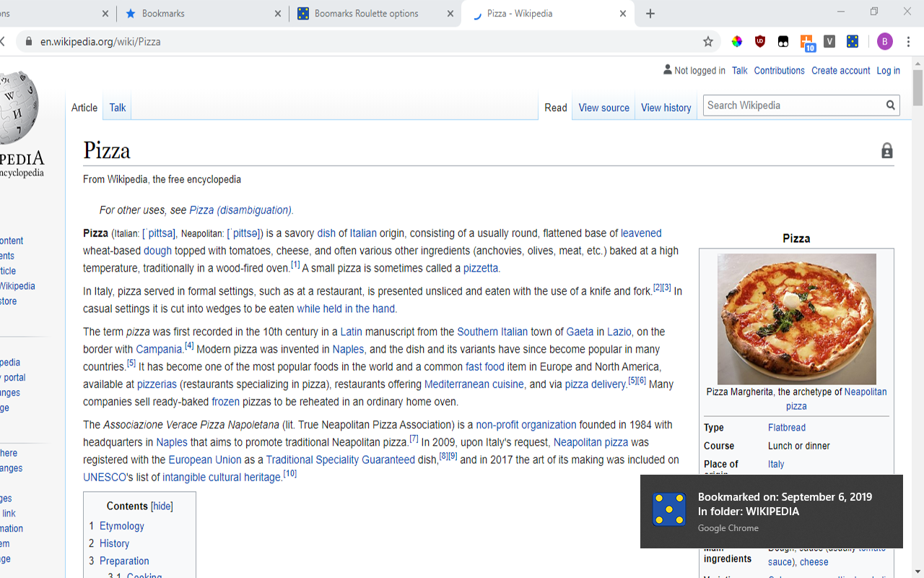Switch to Boomarks Roulette options tab

pos(375,14)
